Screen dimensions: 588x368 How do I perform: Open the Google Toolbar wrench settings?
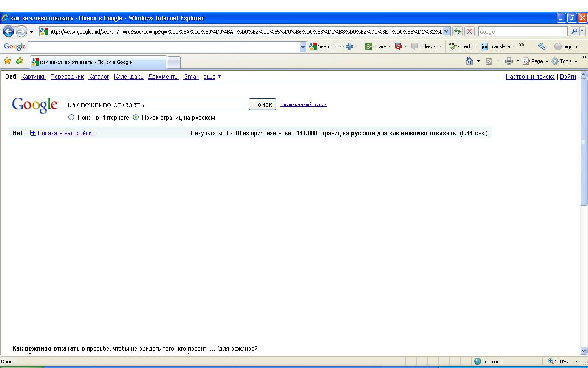(x=542, y=46)
